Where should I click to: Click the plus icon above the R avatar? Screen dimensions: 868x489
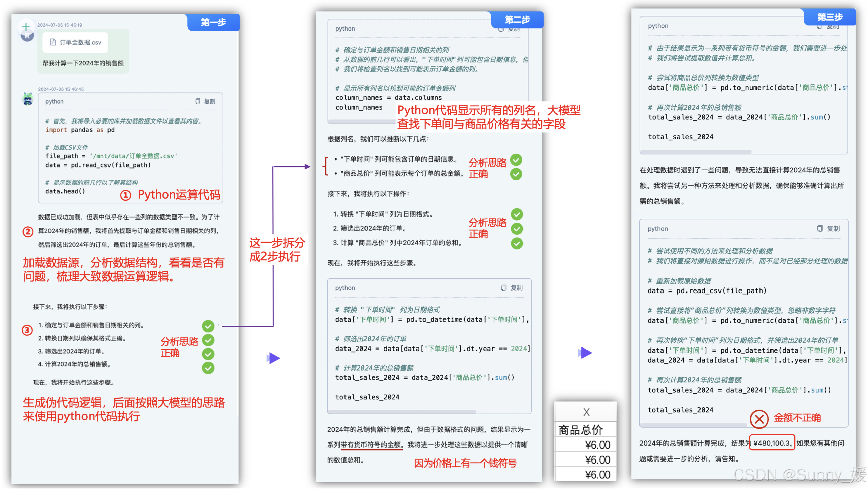pyautogui.click(x=26, y=26)
